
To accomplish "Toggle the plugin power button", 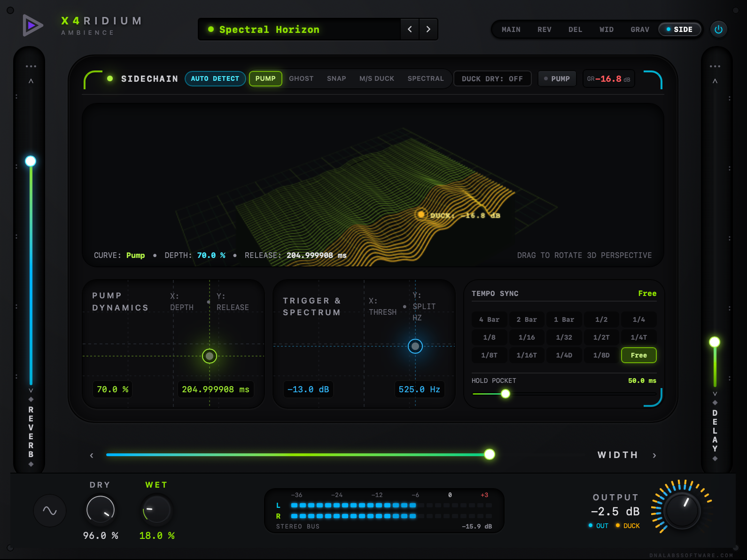I will [x=718, y=29].
